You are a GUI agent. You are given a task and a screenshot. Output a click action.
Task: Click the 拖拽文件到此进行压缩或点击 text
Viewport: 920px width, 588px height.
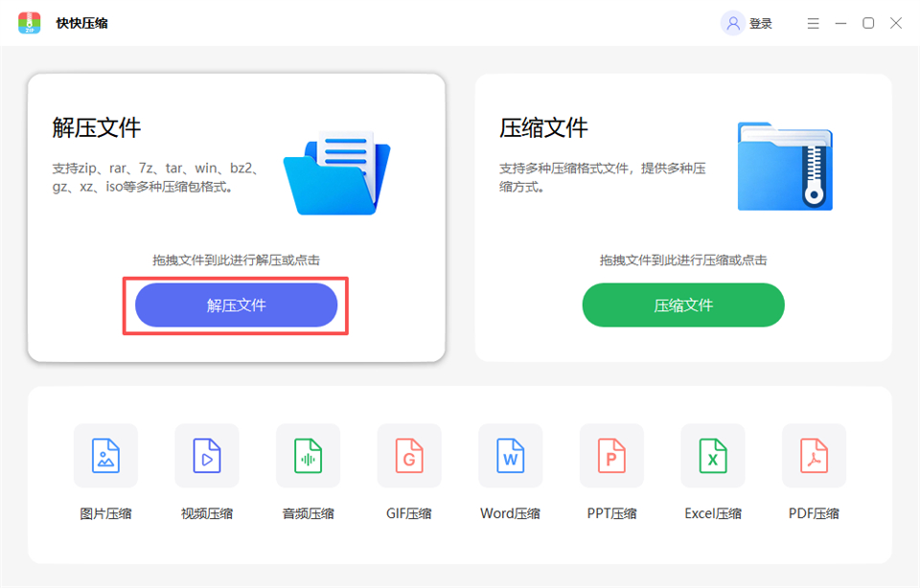point(682,260)
